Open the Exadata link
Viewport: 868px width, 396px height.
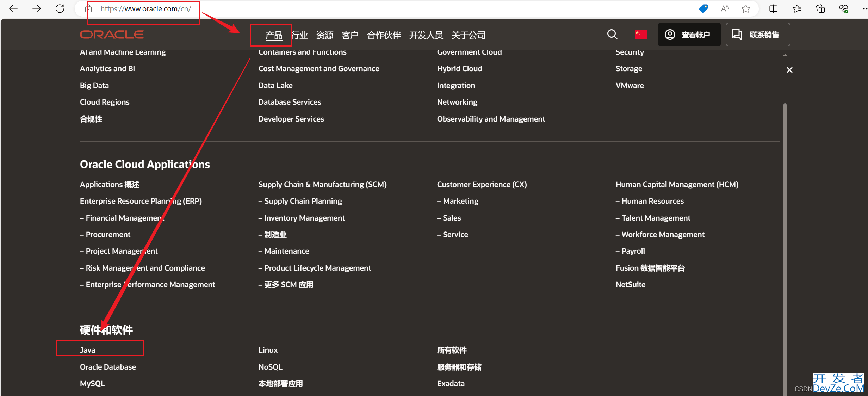point(451,384)
